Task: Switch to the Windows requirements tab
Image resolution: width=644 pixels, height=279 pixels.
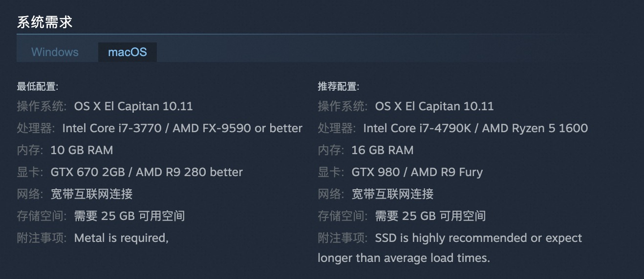Action: click(x=55, y=52)
